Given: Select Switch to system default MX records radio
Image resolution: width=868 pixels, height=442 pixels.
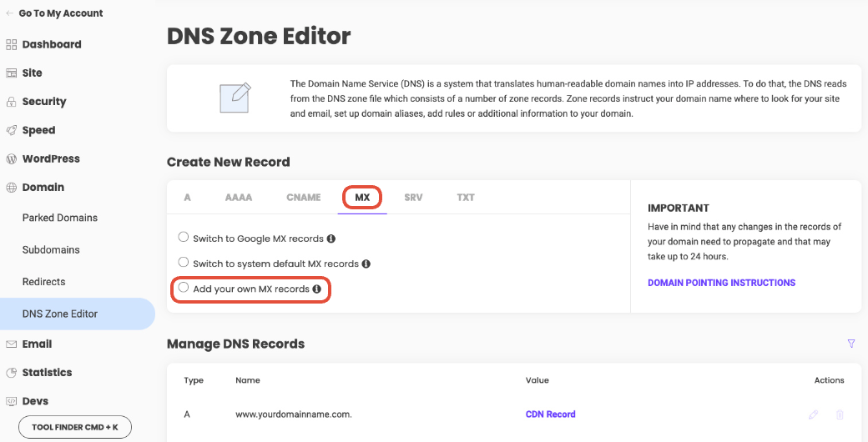Looking at the screenshot, I should click(184, 262).
